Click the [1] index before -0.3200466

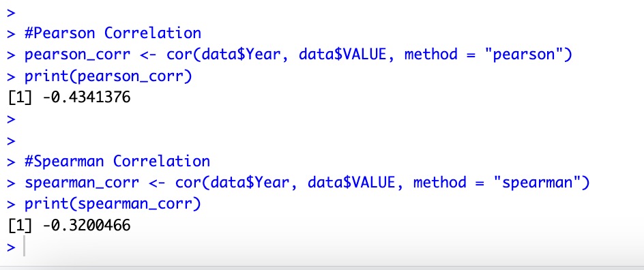point(19,226)
